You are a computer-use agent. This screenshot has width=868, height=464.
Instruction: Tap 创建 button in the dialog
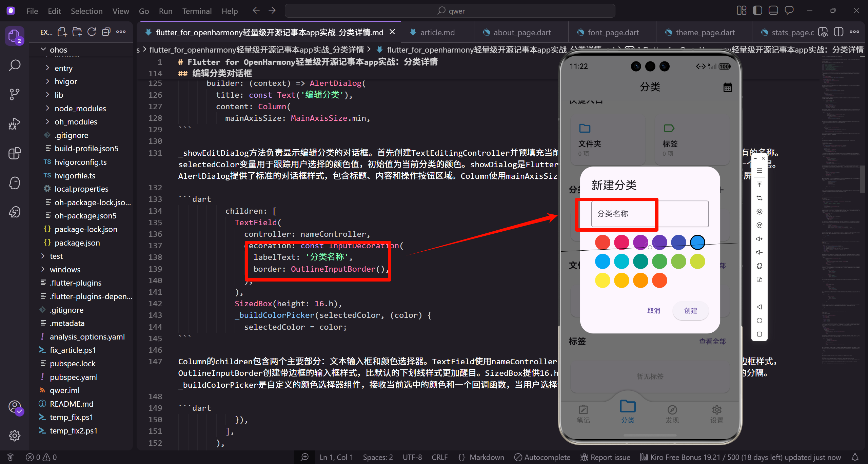click(691, 311)
